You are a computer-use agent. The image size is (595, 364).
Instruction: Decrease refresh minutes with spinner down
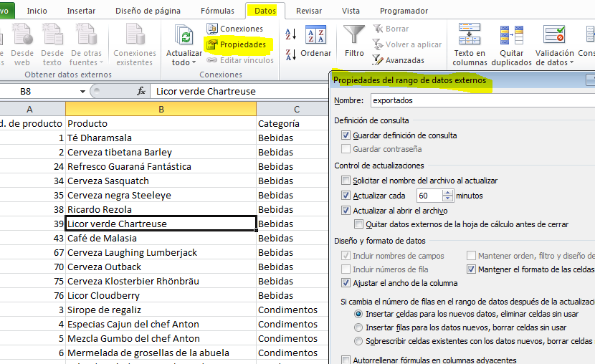tap(448, 198)
